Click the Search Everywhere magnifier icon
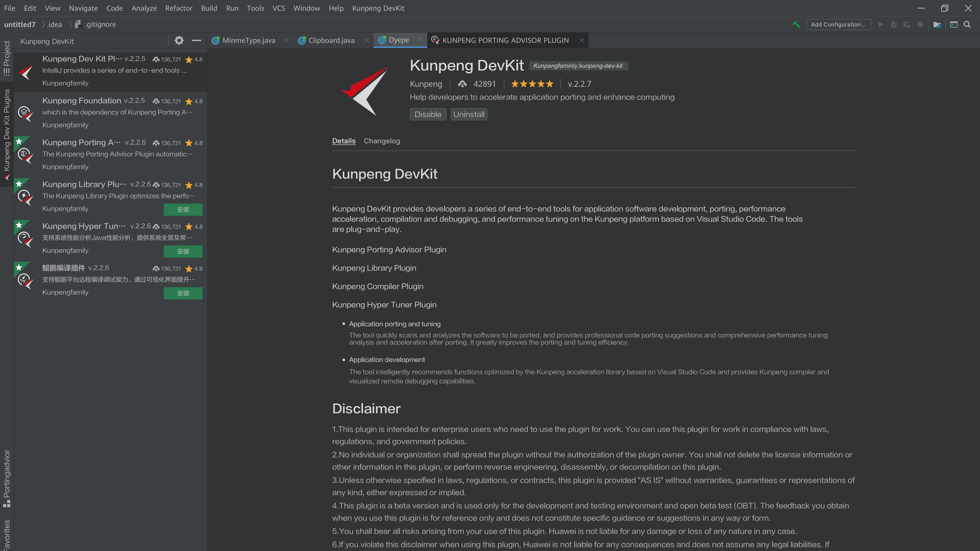This screenshot has width=980, height=551. coord(967,24)
